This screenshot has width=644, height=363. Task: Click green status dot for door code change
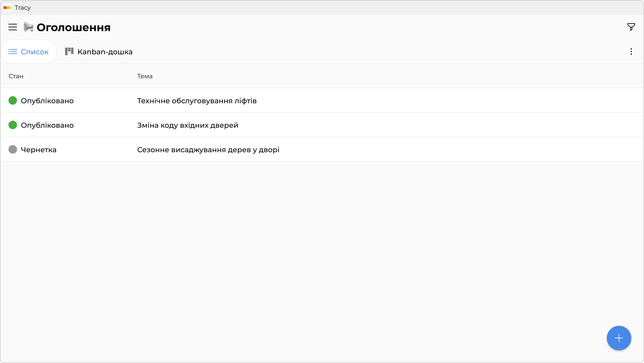click(x=13, y=125)
